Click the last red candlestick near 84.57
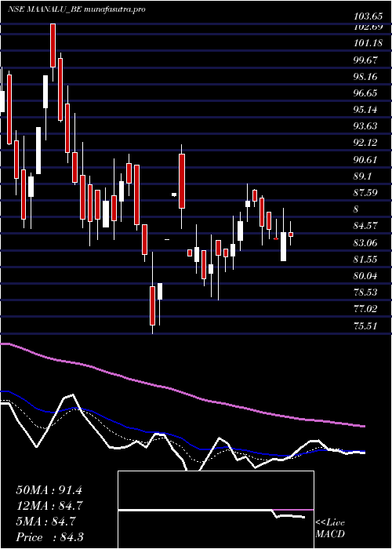Image resolution: width=392 pixels, height=549 pixels. pyautogui.click(x=291, y=235)
